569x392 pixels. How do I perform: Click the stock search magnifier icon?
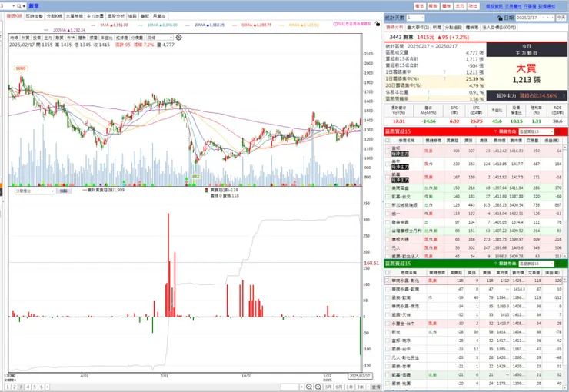[x=18, y=6]
